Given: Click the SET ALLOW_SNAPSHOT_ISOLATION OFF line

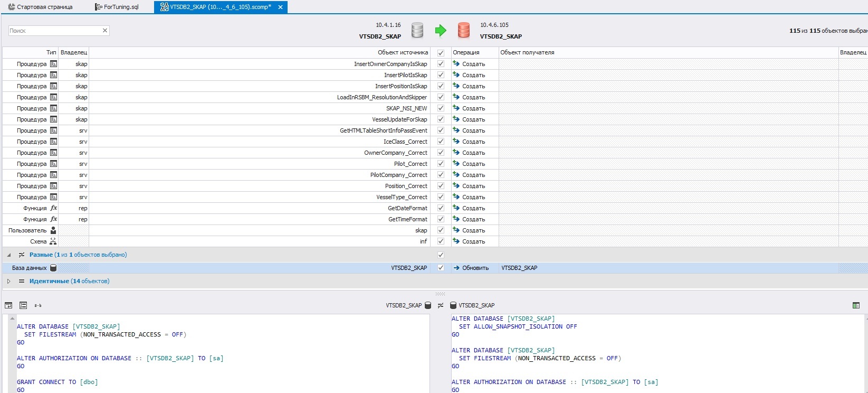Looking at the screenshot, I should (518, 326).
